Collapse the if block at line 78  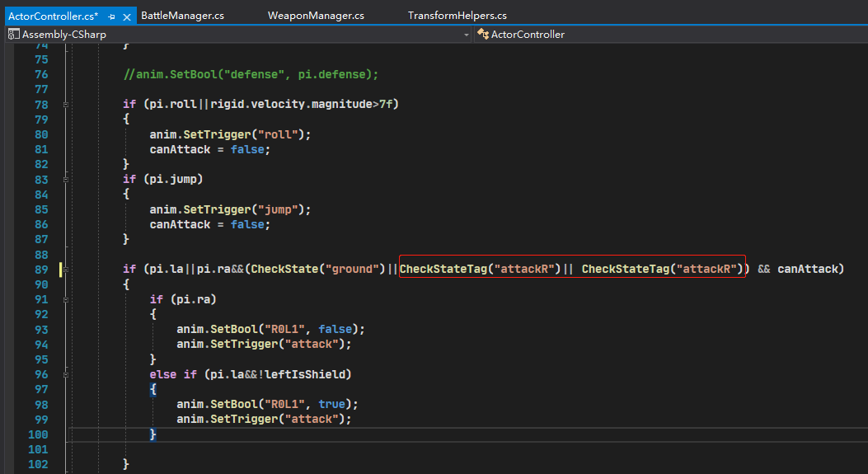click(x=65, y=104)
